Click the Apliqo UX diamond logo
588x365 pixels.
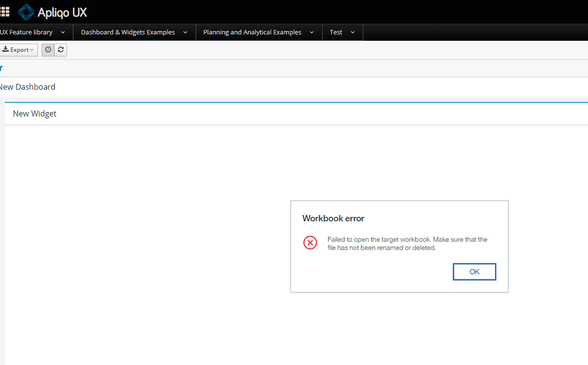click(x=26, y=12)
